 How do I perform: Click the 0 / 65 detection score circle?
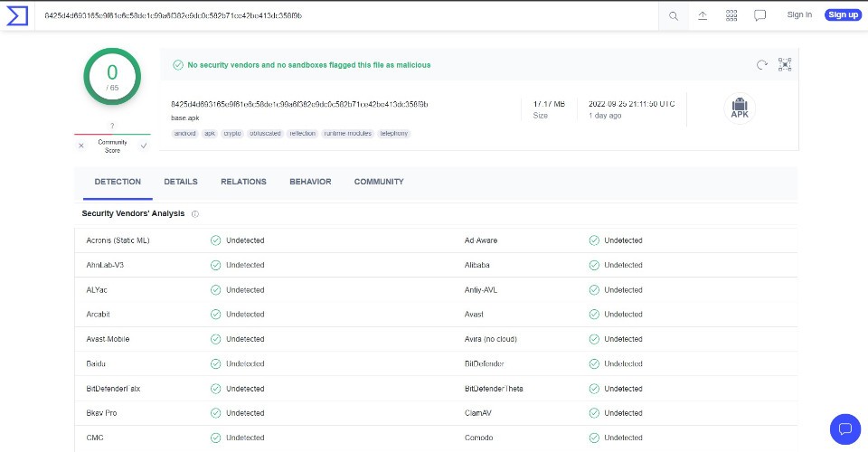[x=112, y=76]
